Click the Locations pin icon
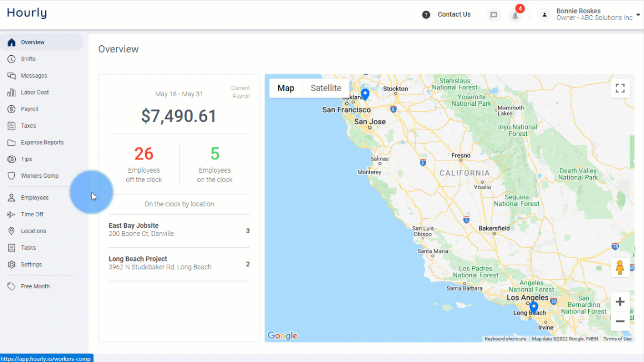 (12, 231)
